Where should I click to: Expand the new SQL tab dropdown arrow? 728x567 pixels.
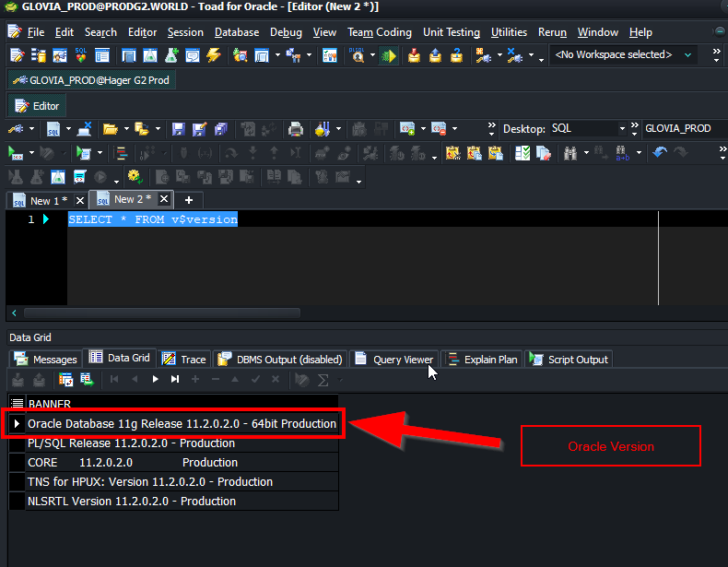[x=69, y=129]
